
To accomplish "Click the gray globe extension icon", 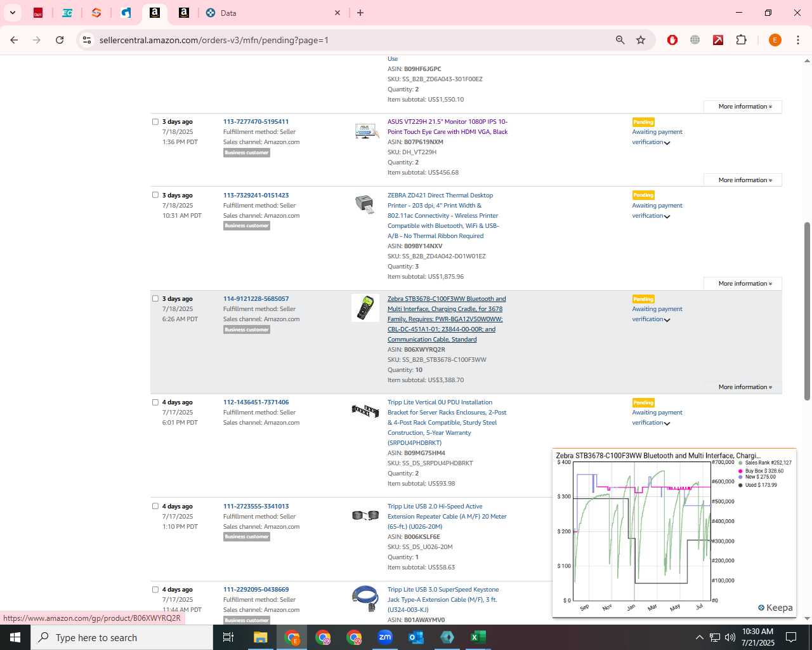I will point(695,40).
